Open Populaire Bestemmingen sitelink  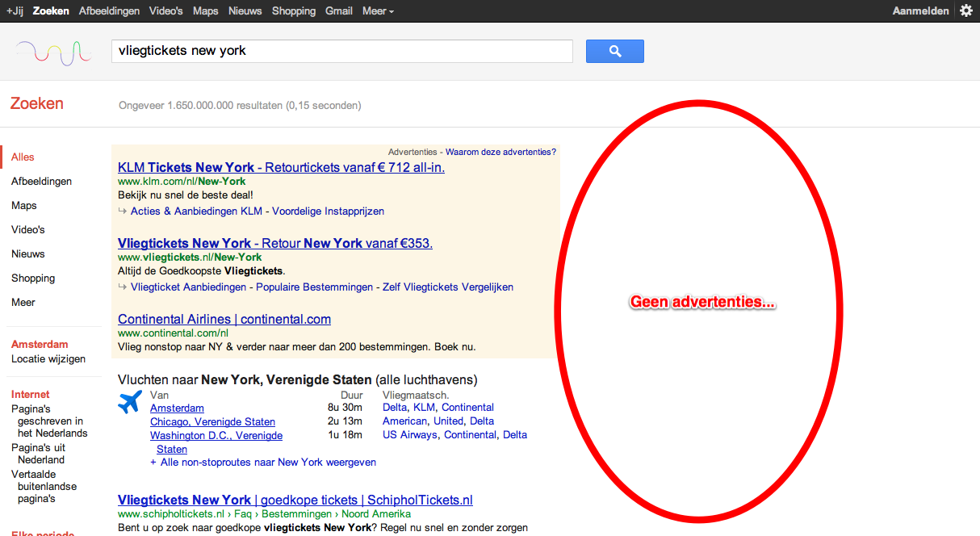315,287
